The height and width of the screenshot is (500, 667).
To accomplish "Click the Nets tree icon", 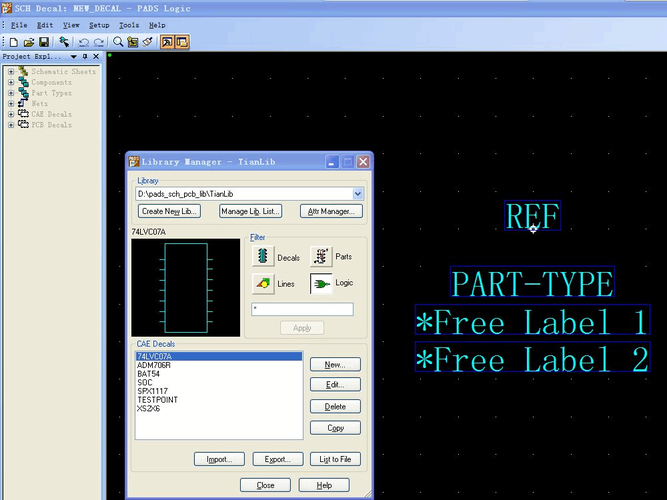I will click(x=23, y=103).
